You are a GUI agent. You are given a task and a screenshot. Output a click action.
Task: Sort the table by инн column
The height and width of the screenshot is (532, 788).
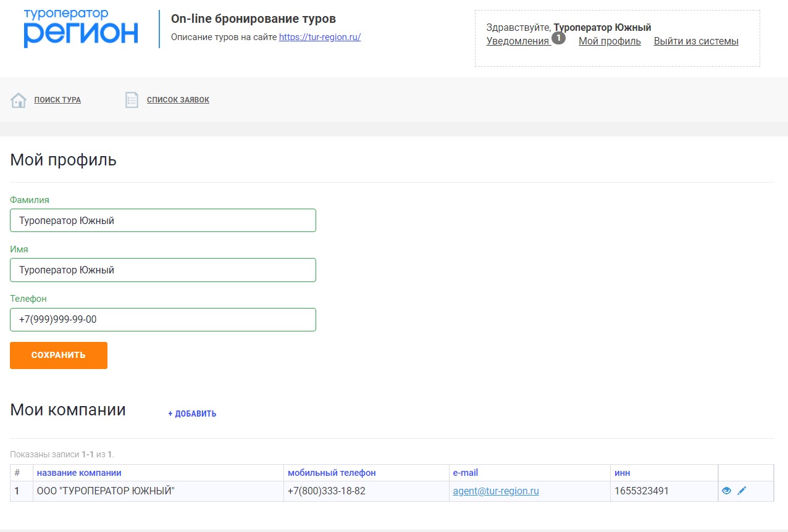pos(622,473)
